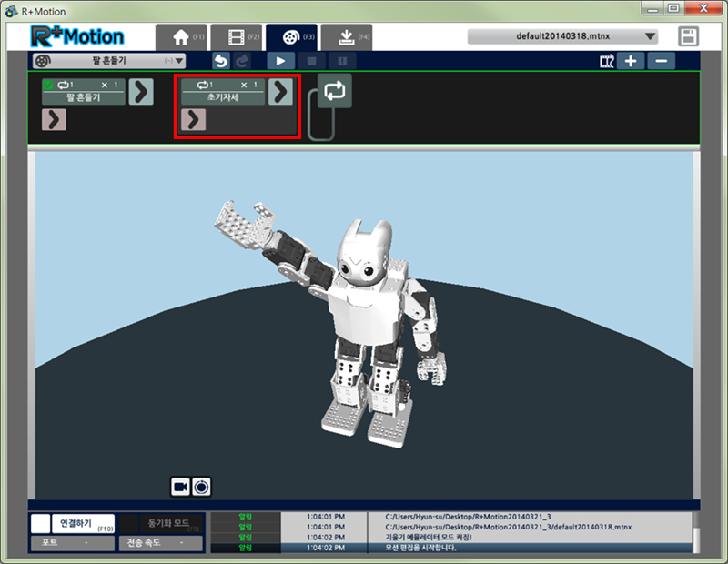The height and width of the screenshot is (564, 728).
Task: Click the circular reset view icon
Action: (x=201, y=487)
